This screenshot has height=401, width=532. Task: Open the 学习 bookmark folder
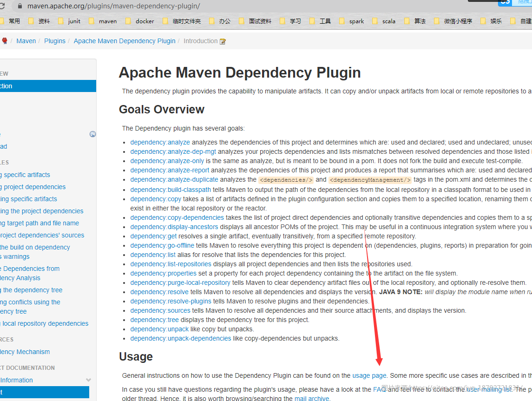pos(290,21)
